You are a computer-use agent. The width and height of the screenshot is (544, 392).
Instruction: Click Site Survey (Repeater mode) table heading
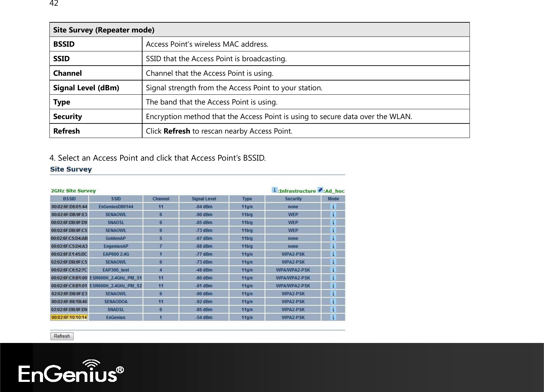click(x=104, y=30)
